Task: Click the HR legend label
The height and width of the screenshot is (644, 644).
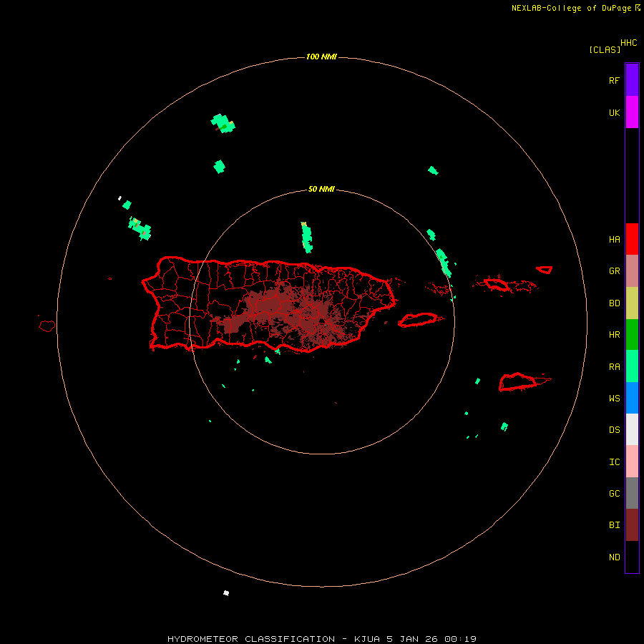Action: coord(614,335)
